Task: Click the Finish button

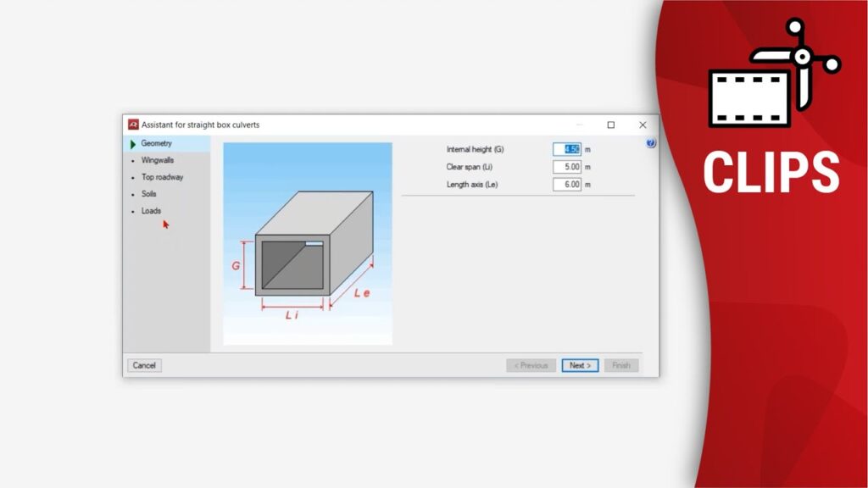Action: (x=621, y=365)
